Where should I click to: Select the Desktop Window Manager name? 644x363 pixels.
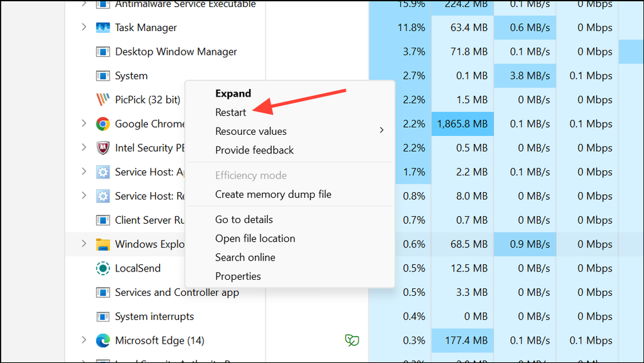tap(176, 52)
